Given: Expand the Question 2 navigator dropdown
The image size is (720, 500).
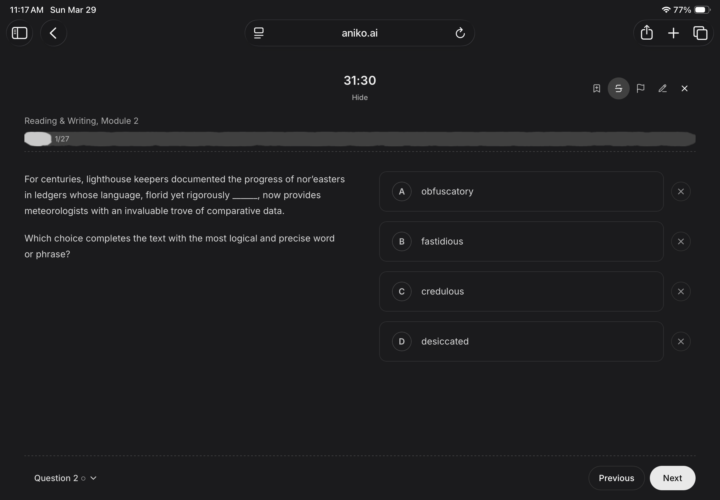Looking at the screenshot, I should tap(65, 478).
